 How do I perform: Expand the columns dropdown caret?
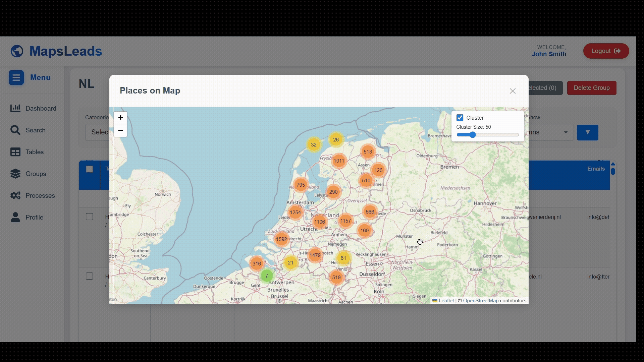click(566, 132)
